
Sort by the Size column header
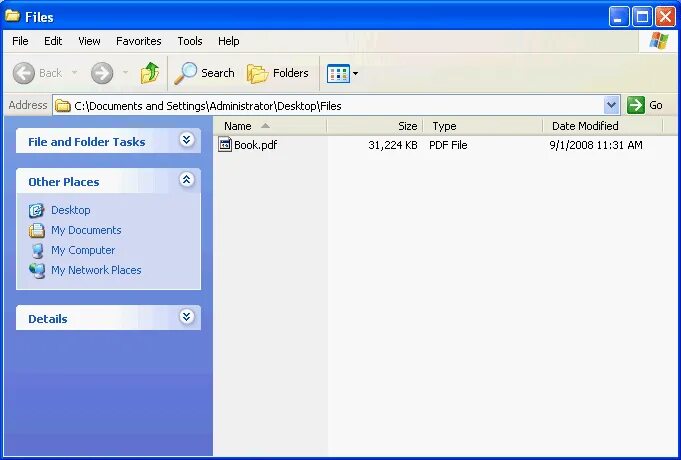[375, 126]
